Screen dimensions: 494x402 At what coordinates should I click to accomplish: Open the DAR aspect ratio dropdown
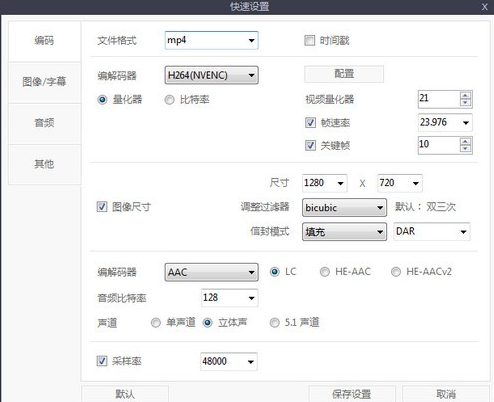pos(432,231)
